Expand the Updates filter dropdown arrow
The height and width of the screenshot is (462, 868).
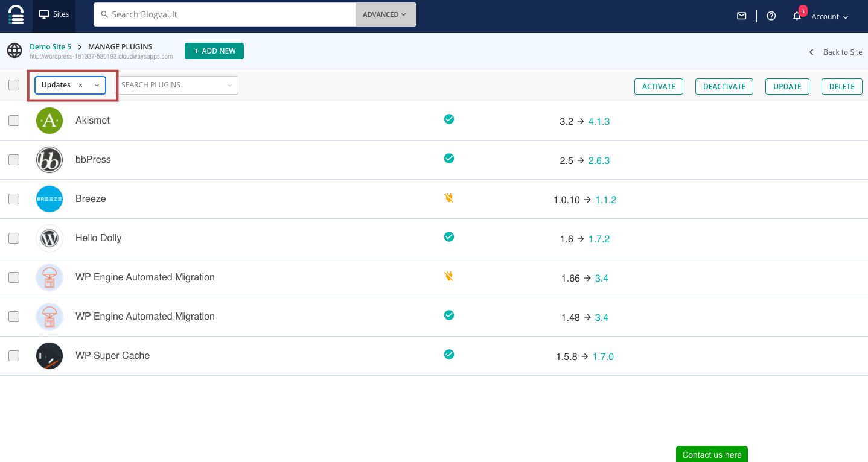97,86
